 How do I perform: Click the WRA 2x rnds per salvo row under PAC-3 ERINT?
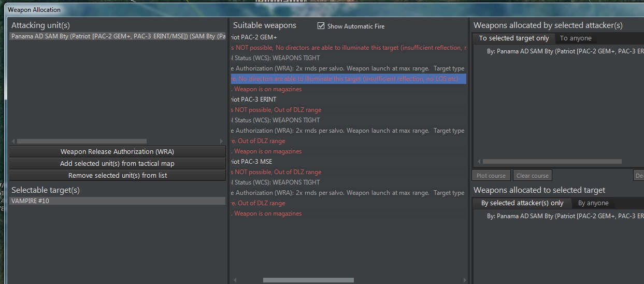pyautogui.click(x=348, y=131)
